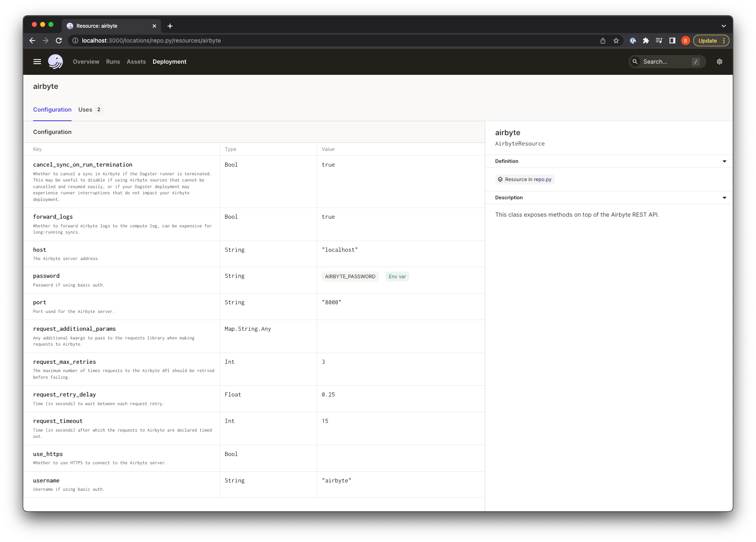
Task: Click the Uses count badge 2
Action: click(98, 110)
